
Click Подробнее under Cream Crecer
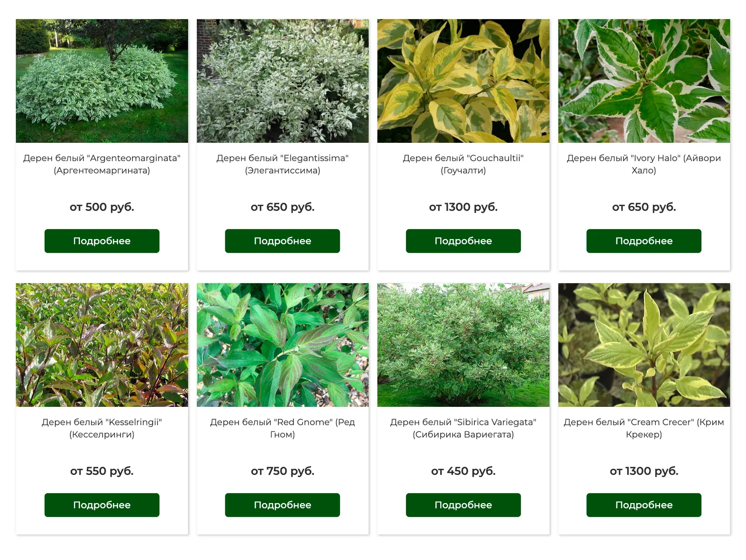(x=644, y=505)
